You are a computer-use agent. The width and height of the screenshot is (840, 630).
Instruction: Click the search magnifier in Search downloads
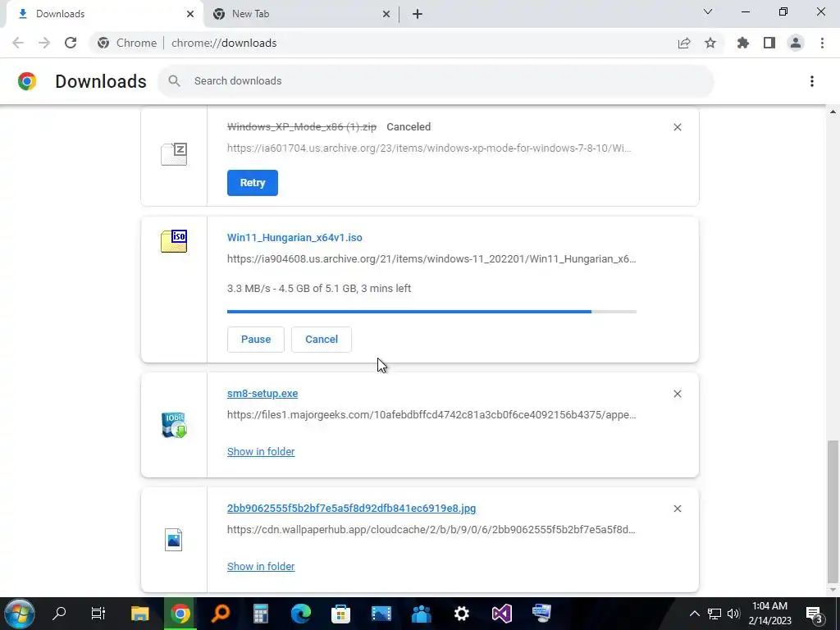[x=174, y=81]
